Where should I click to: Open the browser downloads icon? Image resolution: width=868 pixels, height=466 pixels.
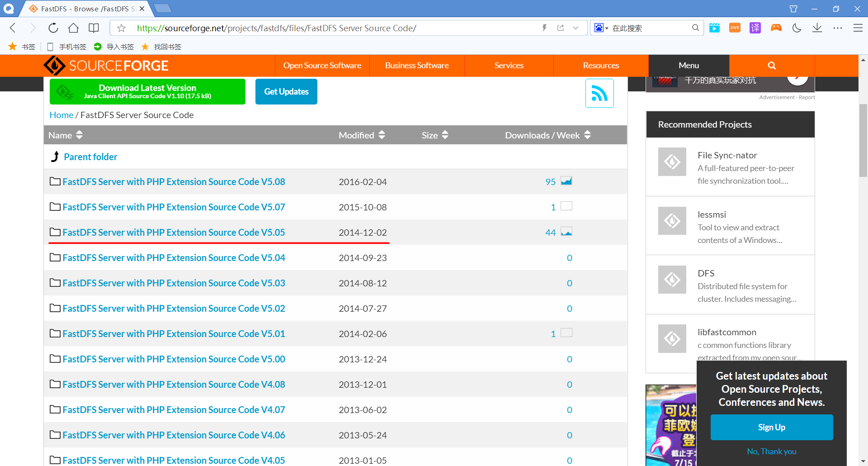(817, 28)
